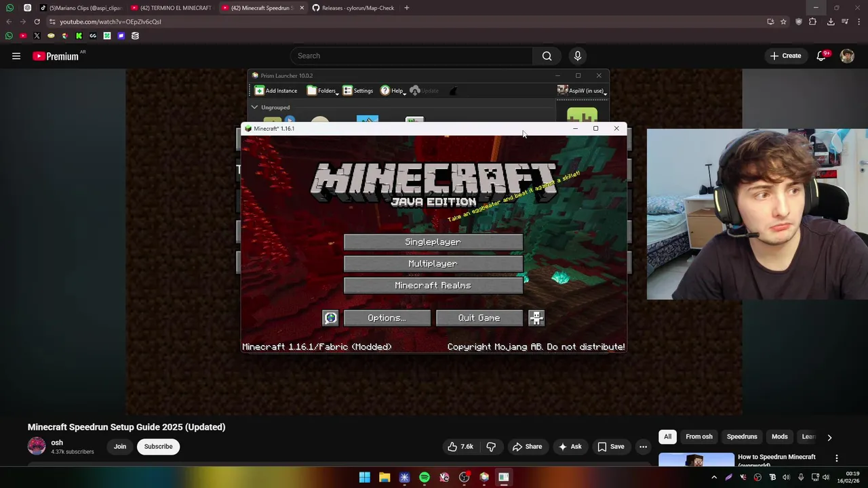The height and width of the screenshot is (488, 868).
Task: Switch to Releases cylorun/Map-Check tab
Action: pos(353,8)
